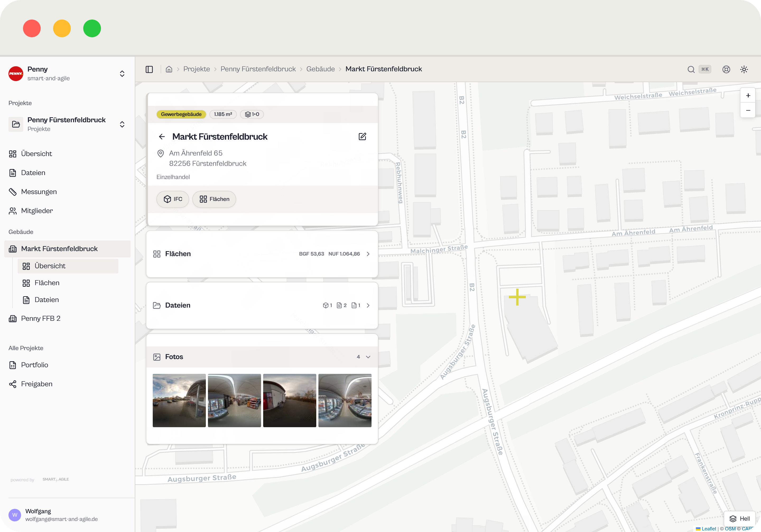The height and width of the screenshot is (532, 761).
Task: Click the Markt Fürstenfeldbruck current breadcrumb
Action: tap(383, 69)
